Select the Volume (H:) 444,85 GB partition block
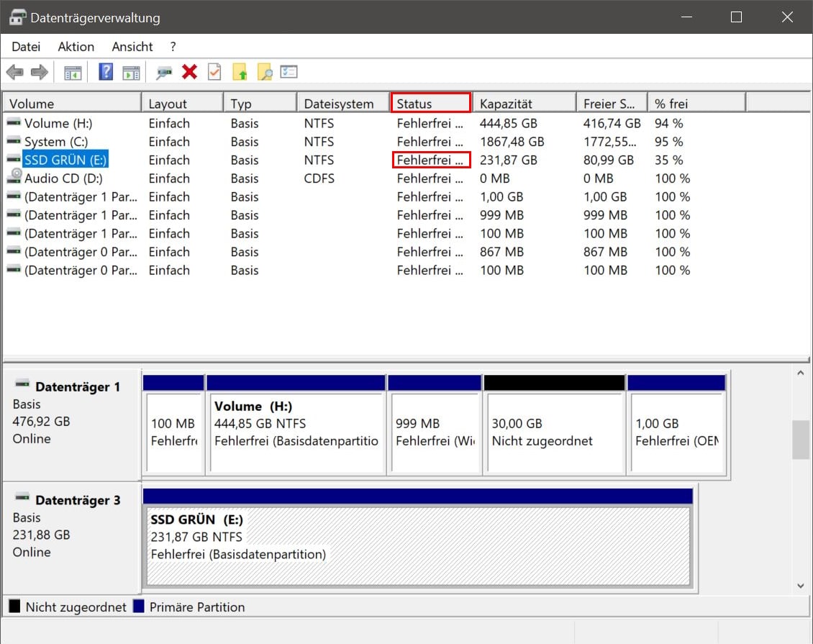 point(296,425)
